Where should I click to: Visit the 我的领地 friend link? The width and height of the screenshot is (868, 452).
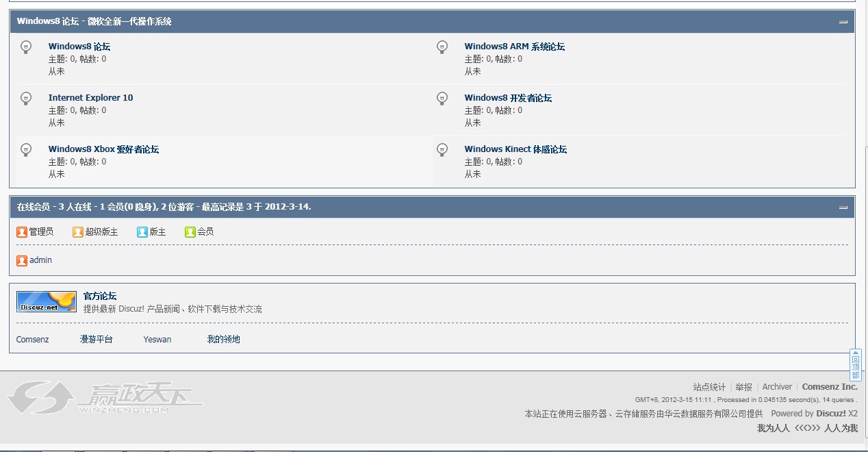click(224, 340)
